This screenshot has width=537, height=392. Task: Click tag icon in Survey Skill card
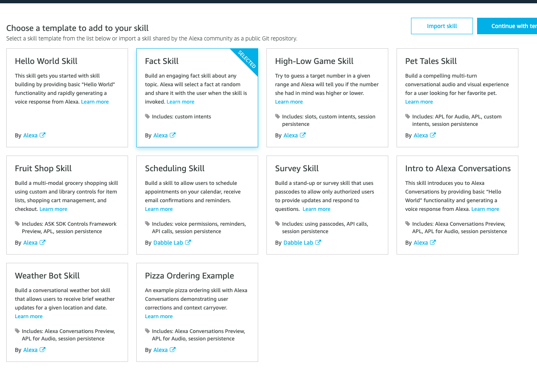point(278,224)
